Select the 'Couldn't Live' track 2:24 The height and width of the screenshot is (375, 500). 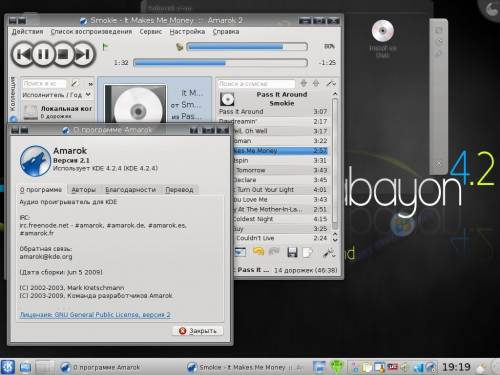coord(280,238)
